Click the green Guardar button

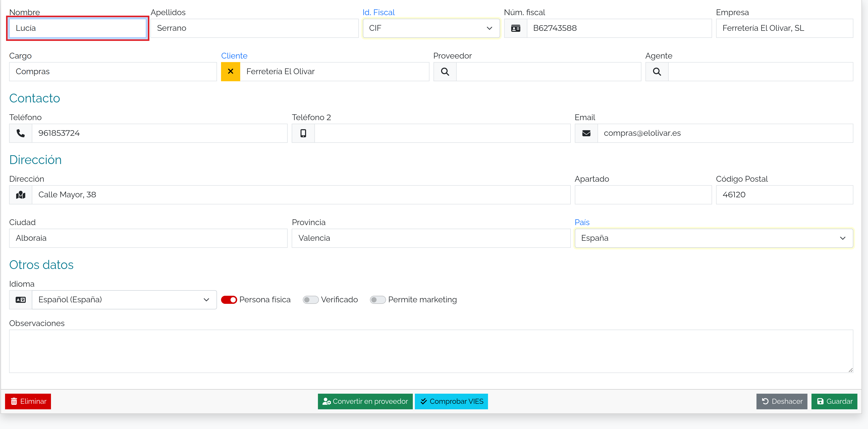pyautogui.click(x=834, y=401)
